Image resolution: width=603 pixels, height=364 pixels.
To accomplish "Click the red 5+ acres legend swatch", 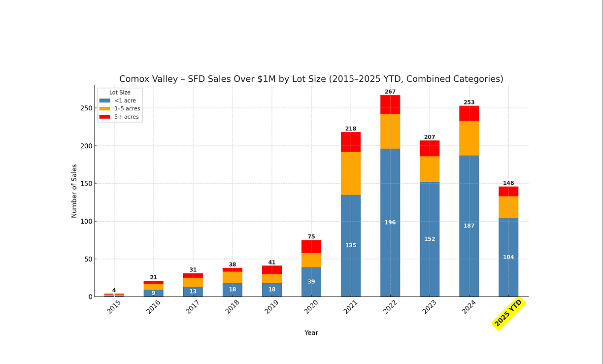I will 104,117.
